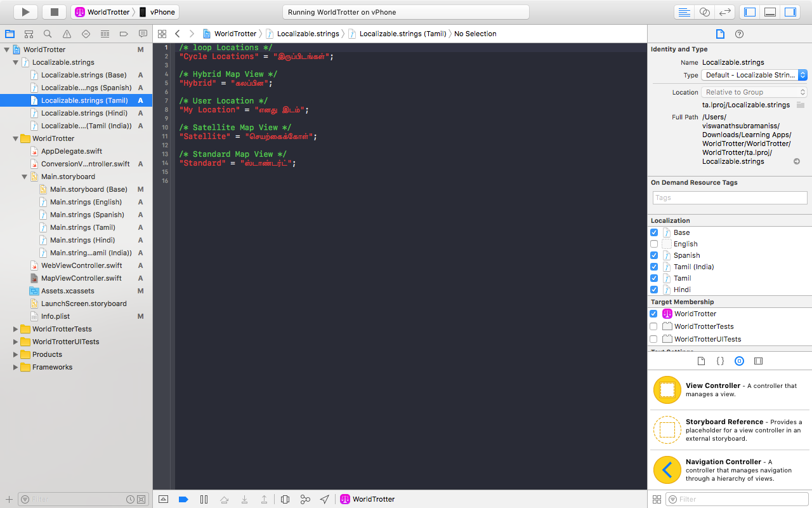Toggle the Utilities panel
Viewport: 812px width, 508px height.
[x=790, y=12]
